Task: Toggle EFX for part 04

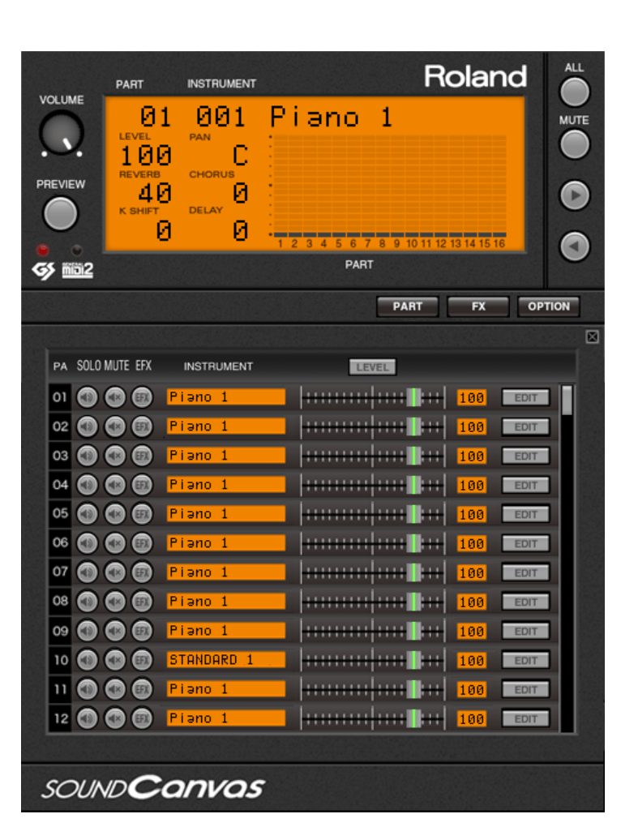Action: pos(142,485)
